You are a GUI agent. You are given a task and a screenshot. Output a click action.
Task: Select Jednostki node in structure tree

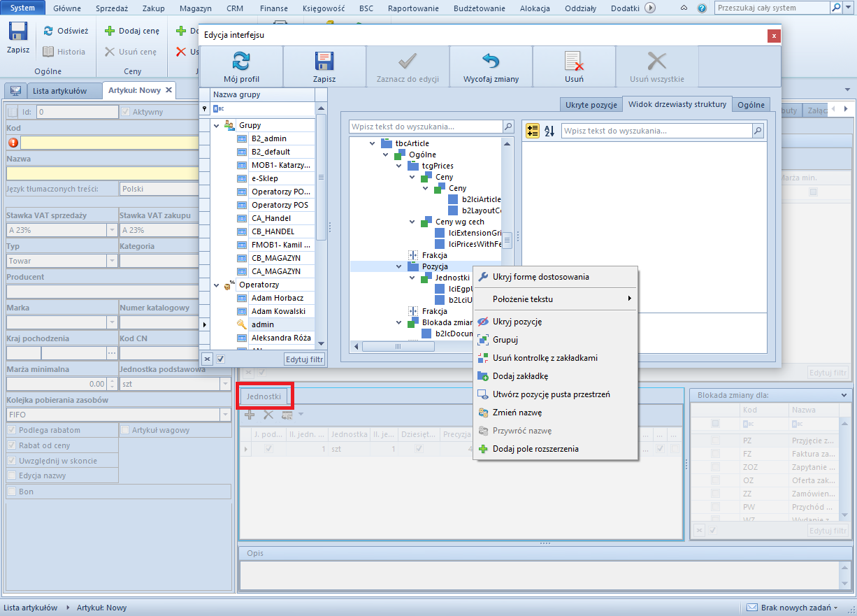pyautogui.click(x=452, y=278)
